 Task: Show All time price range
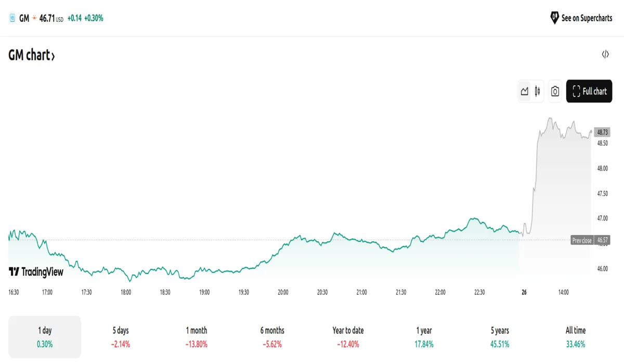[576, 336]
